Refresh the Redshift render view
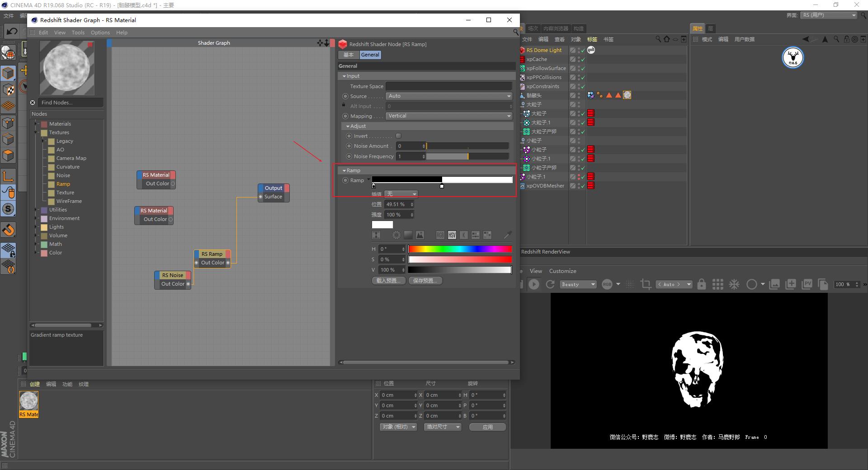 click(550, 284)
